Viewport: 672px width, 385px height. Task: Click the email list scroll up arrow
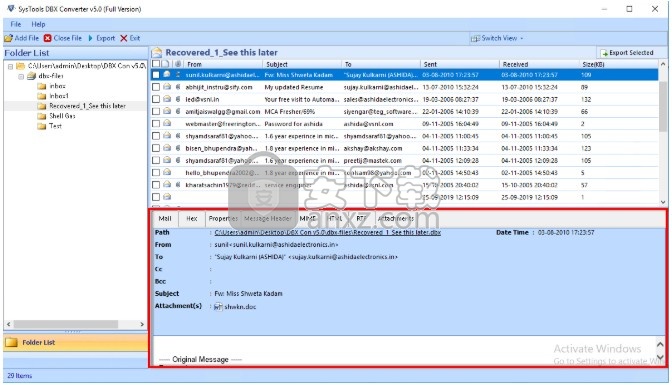point(663,64)
